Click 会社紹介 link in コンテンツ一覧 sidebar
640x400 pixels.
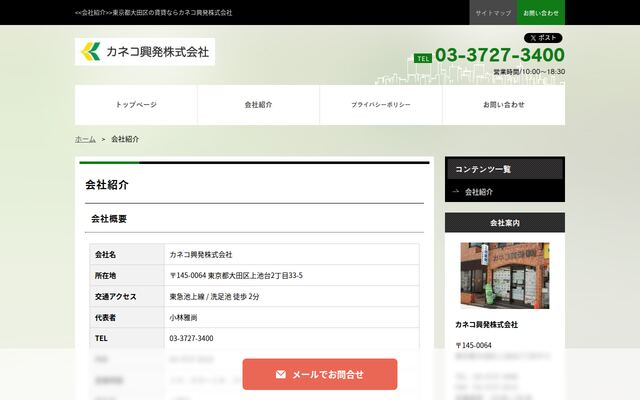(x=479, y=192)
